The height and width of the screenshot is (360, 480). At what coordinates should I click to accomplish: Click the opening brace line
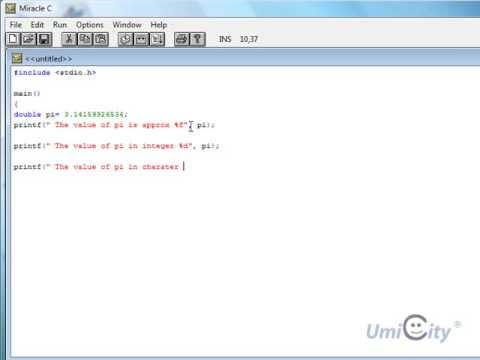pyautogui.click(x=16, y=104)
